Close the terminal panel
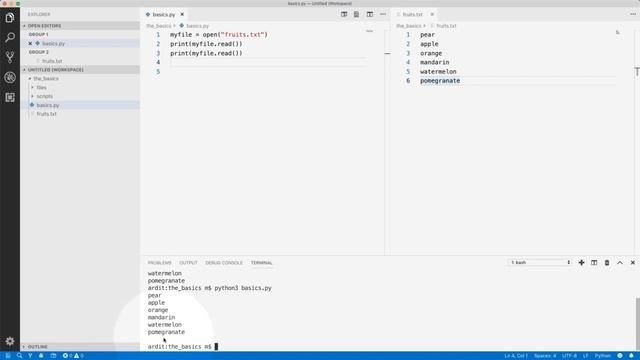This screenshot has height=360, width=640. coord(633,262)
